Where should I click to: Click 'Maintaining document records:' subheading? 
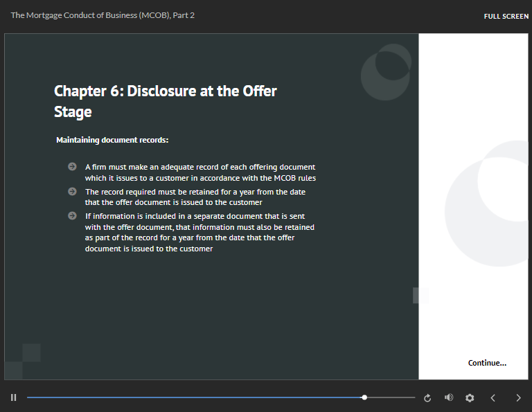click(112, 140)
